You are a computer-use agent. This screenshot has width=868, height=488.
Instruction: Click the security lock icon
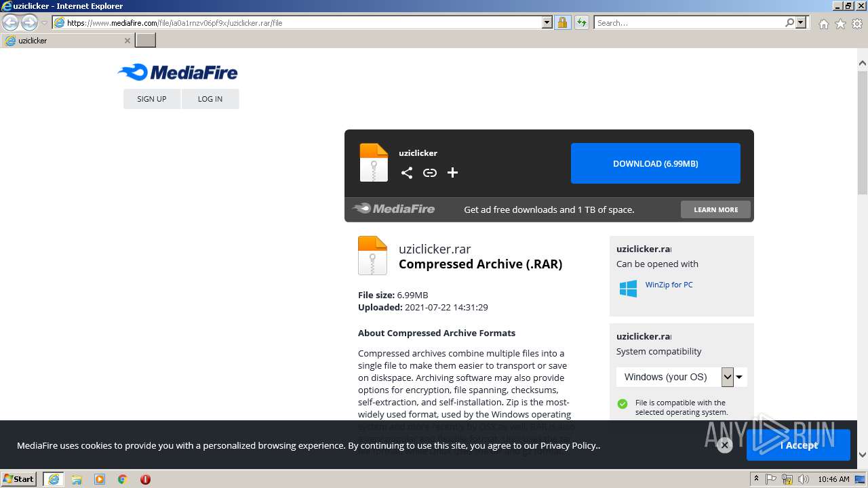(x=562, y=22)
